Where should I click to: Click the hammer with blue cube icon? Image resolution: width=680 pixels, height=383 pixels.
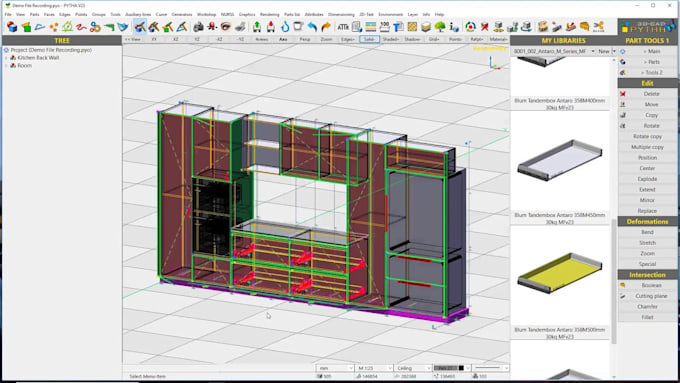(x=140, y=27)
